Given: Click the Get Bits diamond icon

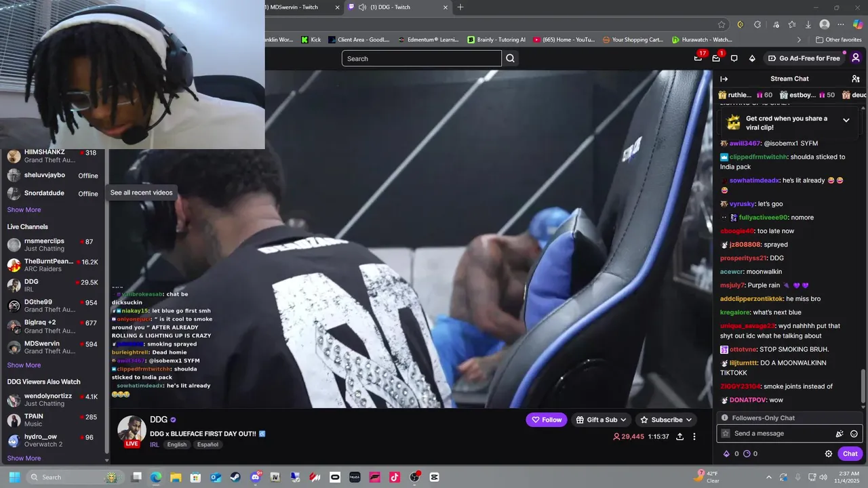Looking at the screenshot, I should 752,58.
